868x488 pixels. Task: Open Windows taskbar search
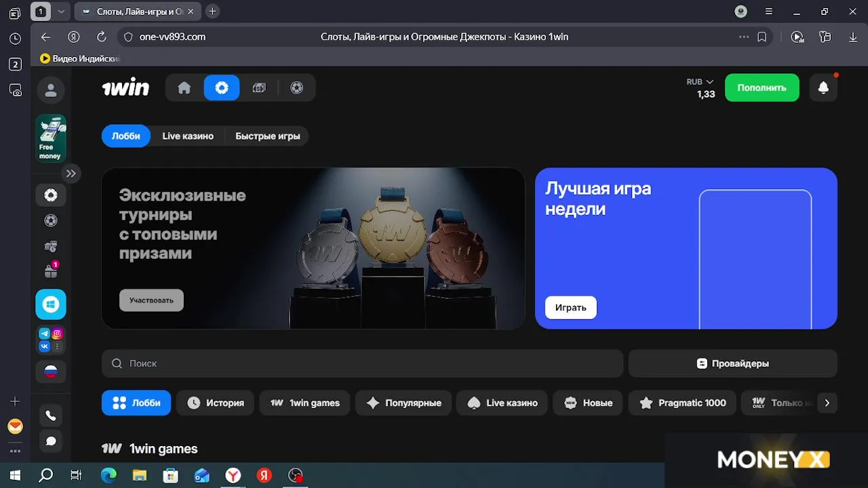coord(45,475)
